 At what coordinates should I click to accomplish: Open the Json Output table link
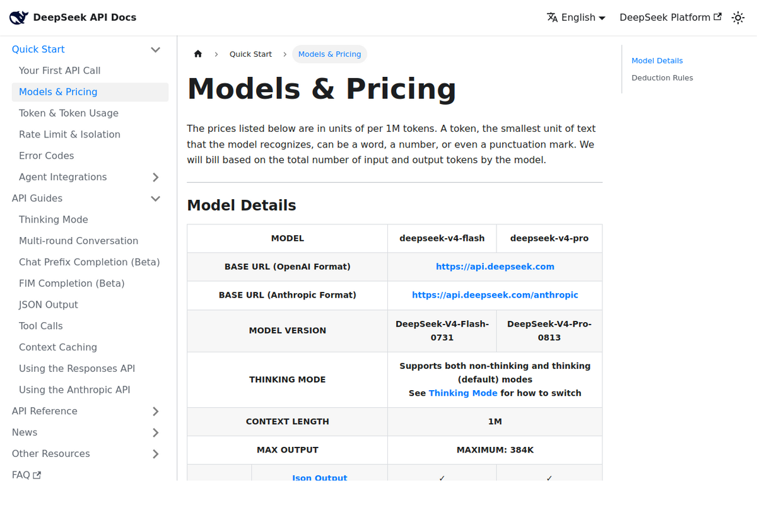coord(320,478)
